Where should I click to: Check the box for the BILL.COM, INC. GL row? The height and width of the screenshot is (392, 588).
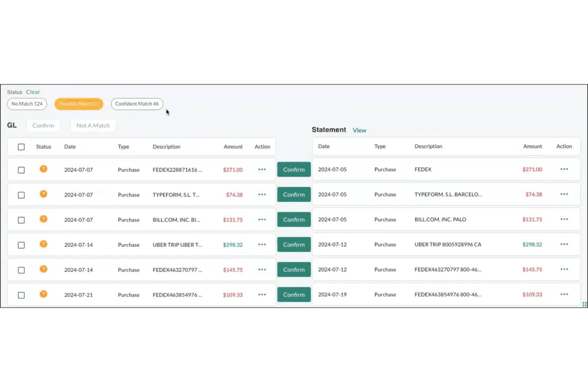click(x=21, y=220)
